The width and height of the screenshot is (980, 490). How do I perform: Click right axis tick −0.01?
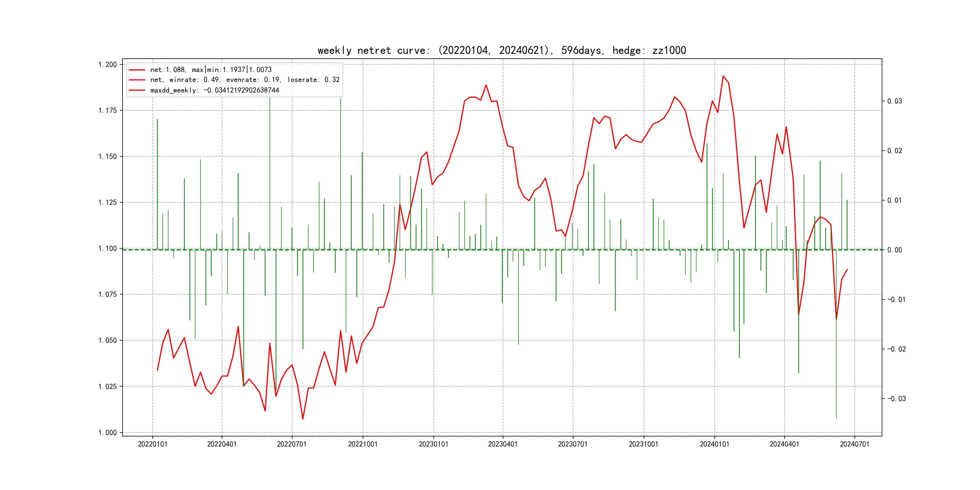tap(896, 300)
